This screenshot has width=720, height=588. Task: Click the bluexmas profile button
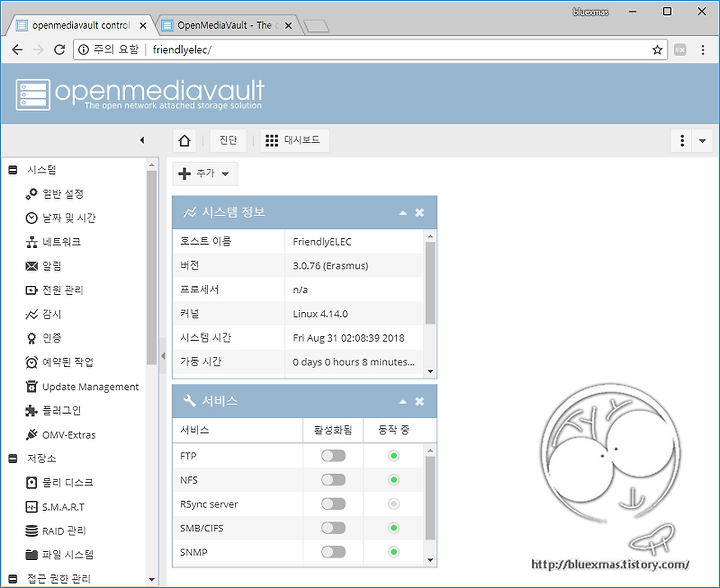(x=591, y=12)
